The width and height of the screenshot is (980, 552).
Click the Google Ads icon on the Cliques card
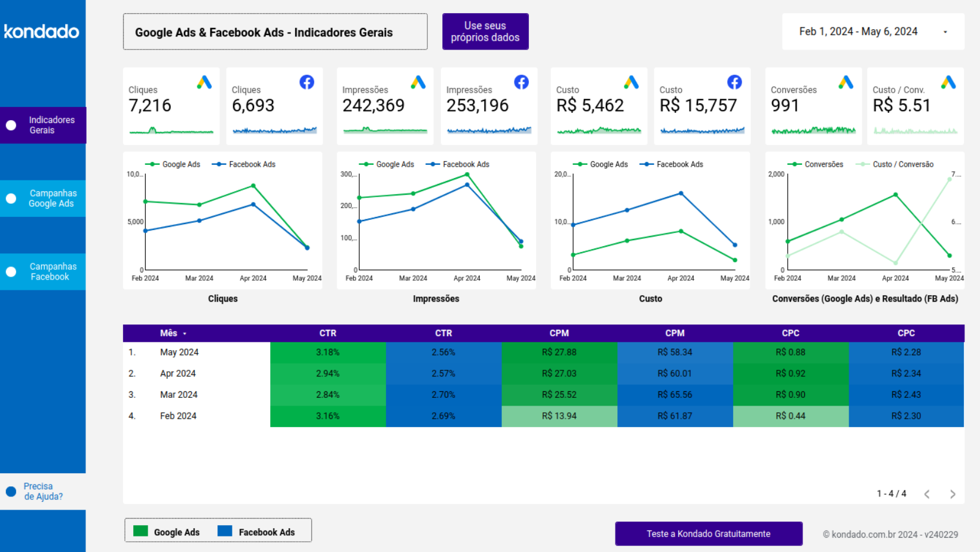[x=204, y=82]
